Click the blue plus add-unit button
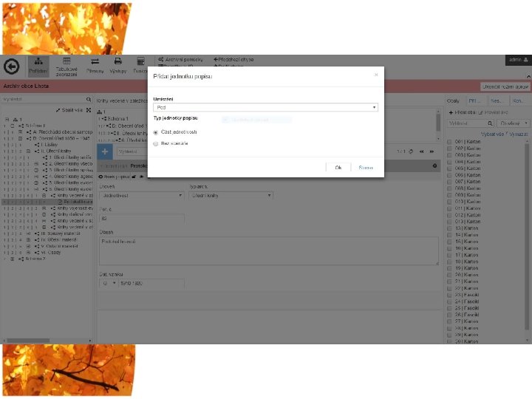532x399 pixels. coord(105,151)
